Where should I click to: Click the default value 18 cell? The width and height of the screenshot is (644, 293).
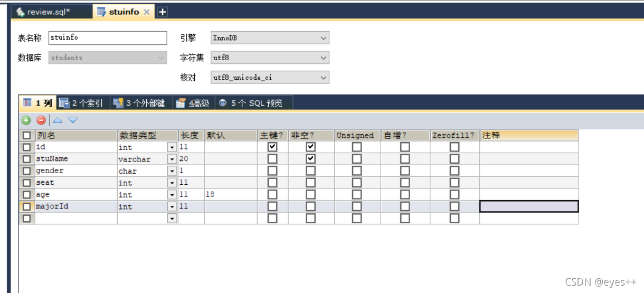[x=231, y=194]
